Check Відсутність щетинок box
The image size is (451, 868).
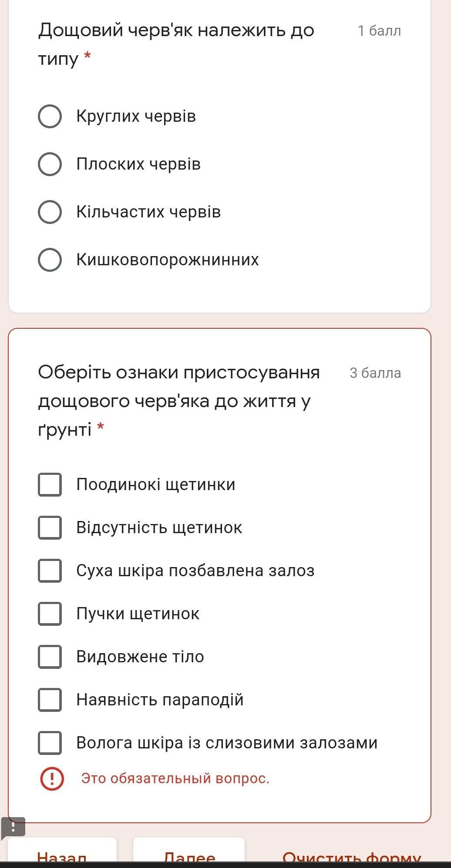click(50, 527)
